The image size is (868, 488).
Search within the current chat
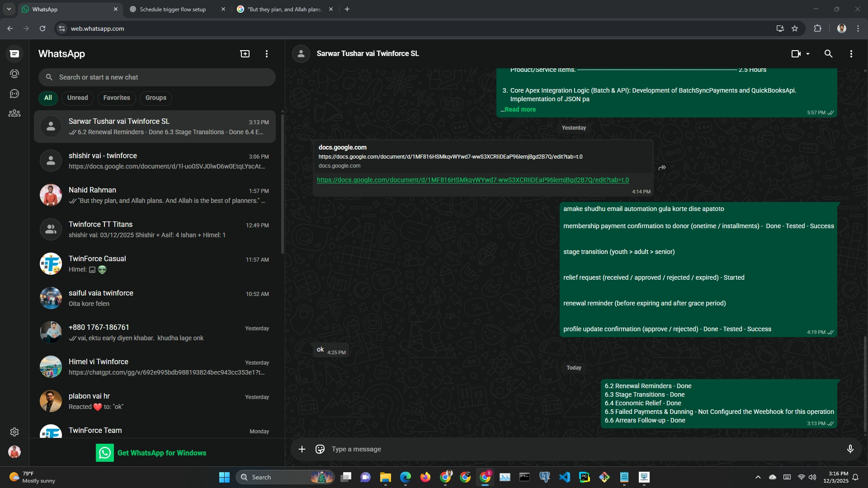[828, 54]
